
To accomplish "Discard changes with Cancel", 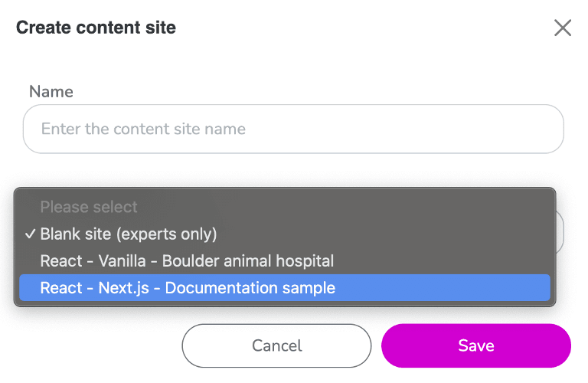I will [x=276, y=346].
